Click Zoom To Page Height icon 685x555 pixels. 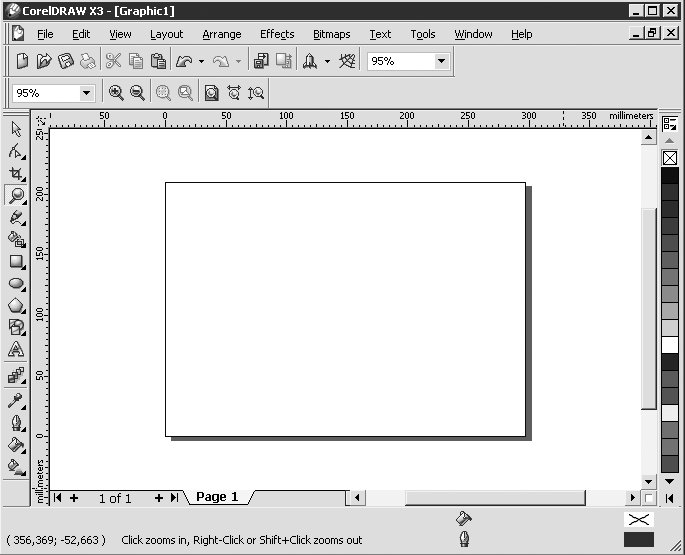[x=256, y=93]
